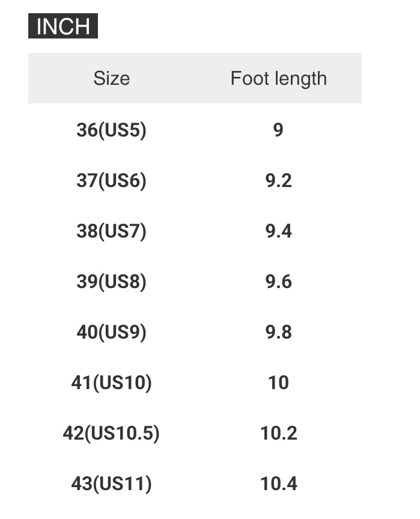Click foot length value 9.6
Image resolution: width=420 pixels, height=519 pixels.
click(x=278, y=281)
